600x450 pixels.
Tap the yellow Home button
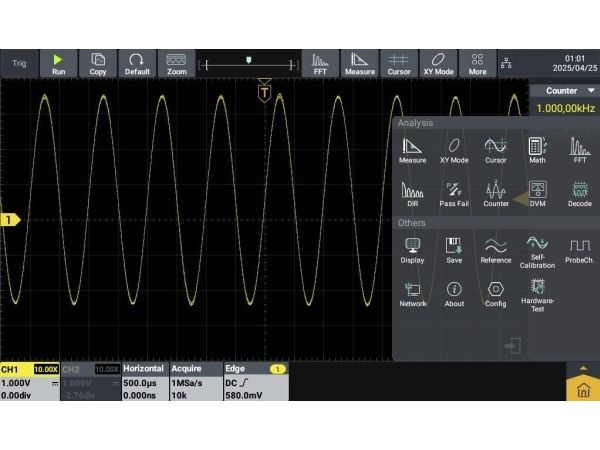coord(583,388)
